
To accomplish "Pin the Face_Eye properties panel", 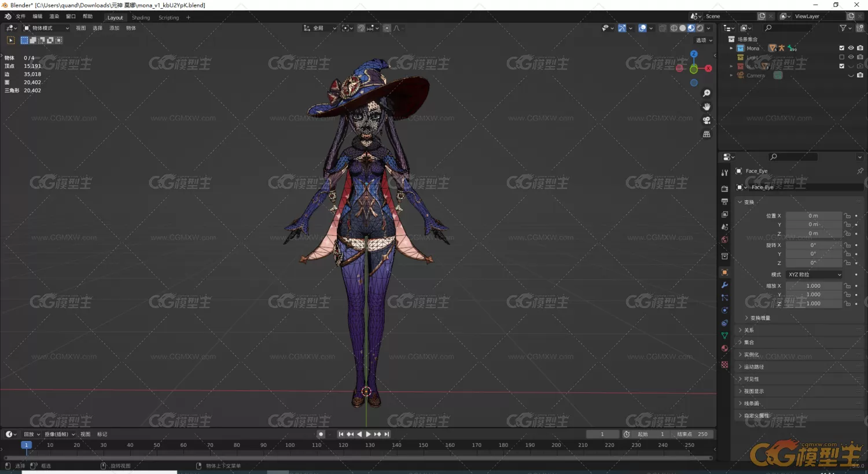I will [860, 171].
